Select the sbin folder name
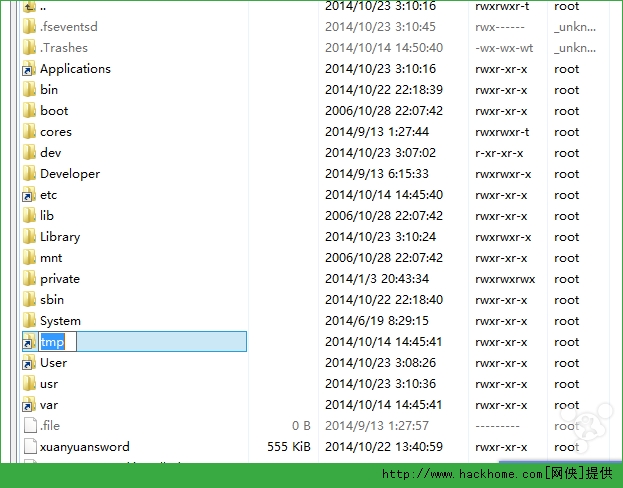Viewport: 623px width, 488px height. coord(52,300)
